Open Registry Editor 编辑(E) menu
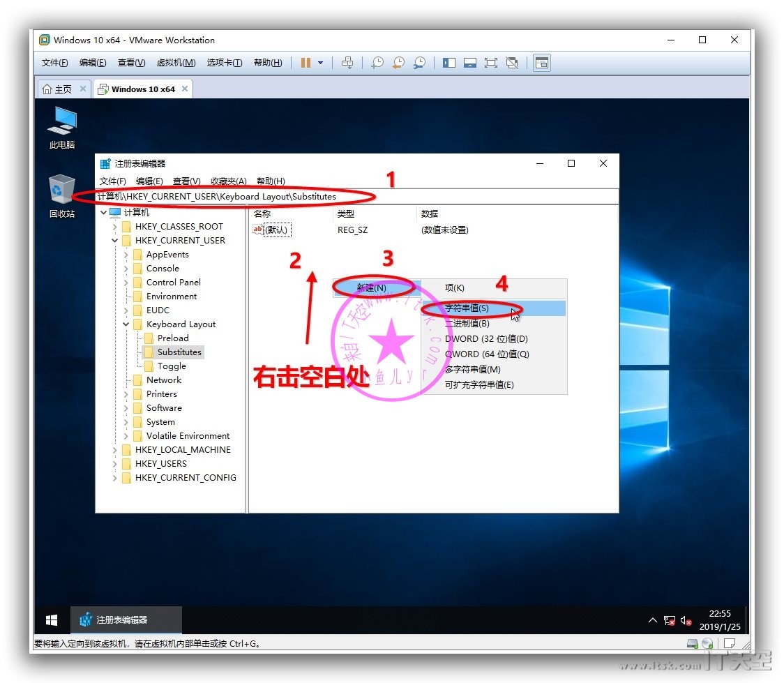Screen dimensions: 784x683 pyautogui.click(x=149, y=181)
